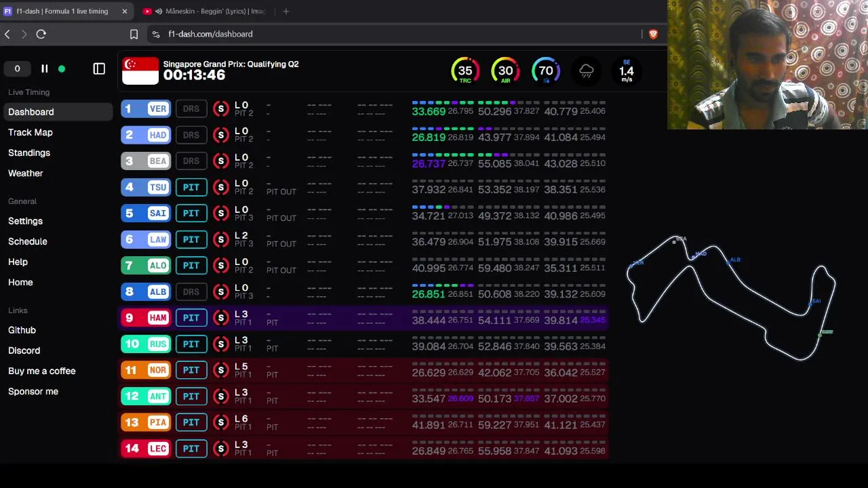Click the delay counter showing 0
The image size is (868, 488).
17,68
